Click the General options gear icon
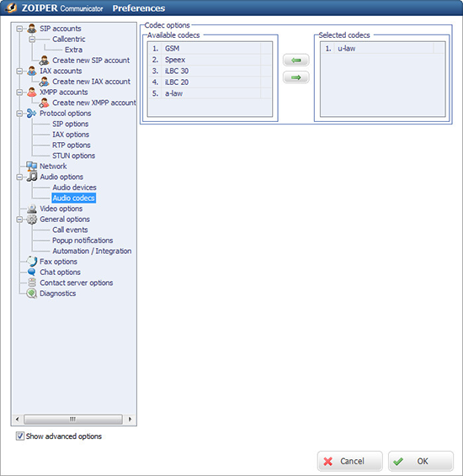 tap(32, 219)
